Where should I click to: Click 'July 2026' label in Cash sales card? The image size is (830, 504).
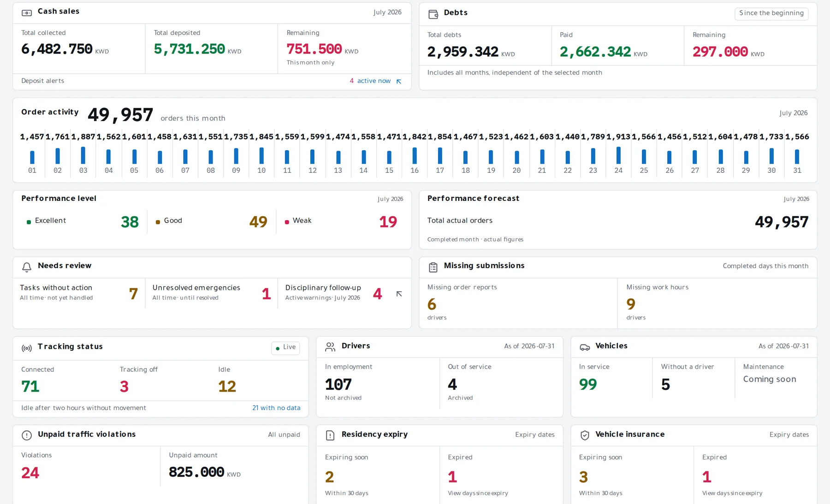tap(387, 12)
